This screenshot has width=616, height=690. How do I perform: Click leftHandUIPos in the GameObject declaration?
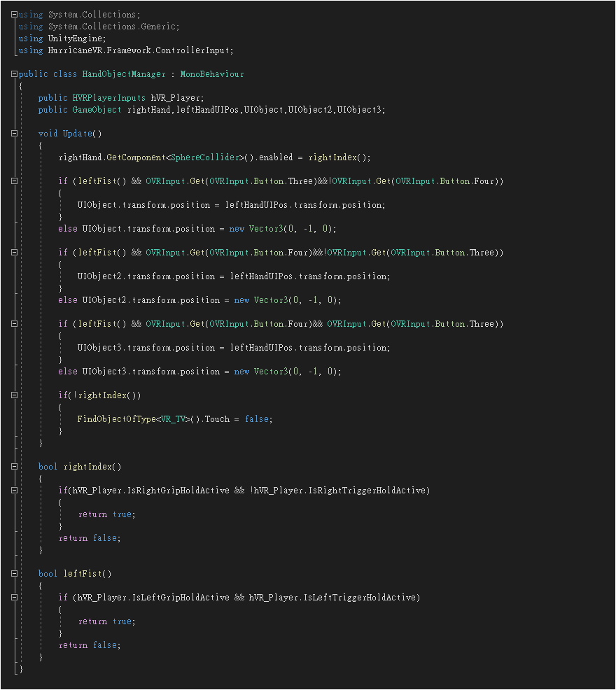pyautogui.click(x=207, y=110)
